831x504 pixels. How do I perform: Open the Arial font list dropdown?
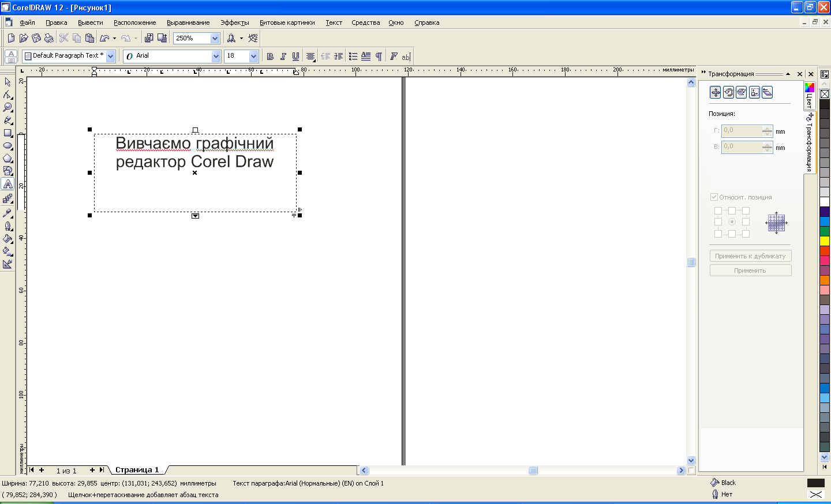point(216,56)
